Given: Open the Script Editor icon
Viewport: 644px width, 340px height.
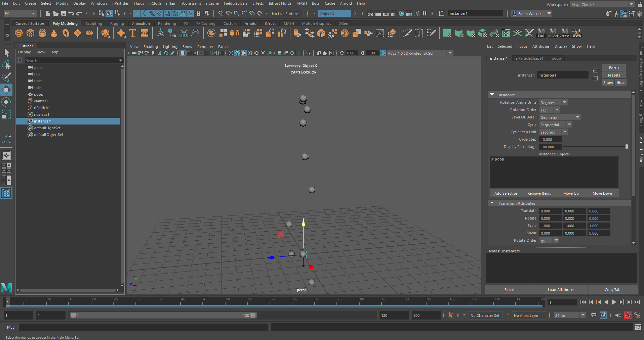Looking at the screenshot, I should click(x=638, y=327).
